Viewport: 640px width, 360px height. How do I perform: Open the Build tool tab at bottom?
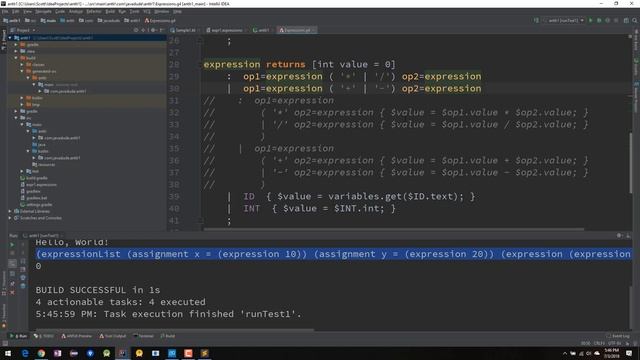click(168, 336)
